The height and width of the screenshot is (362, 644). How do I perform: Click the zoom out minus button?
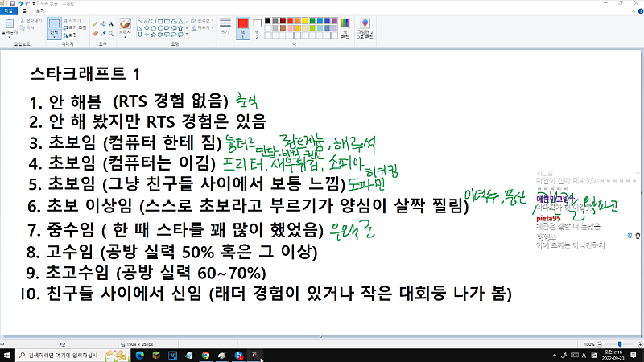pyautogui.click(x=599, y=344)
